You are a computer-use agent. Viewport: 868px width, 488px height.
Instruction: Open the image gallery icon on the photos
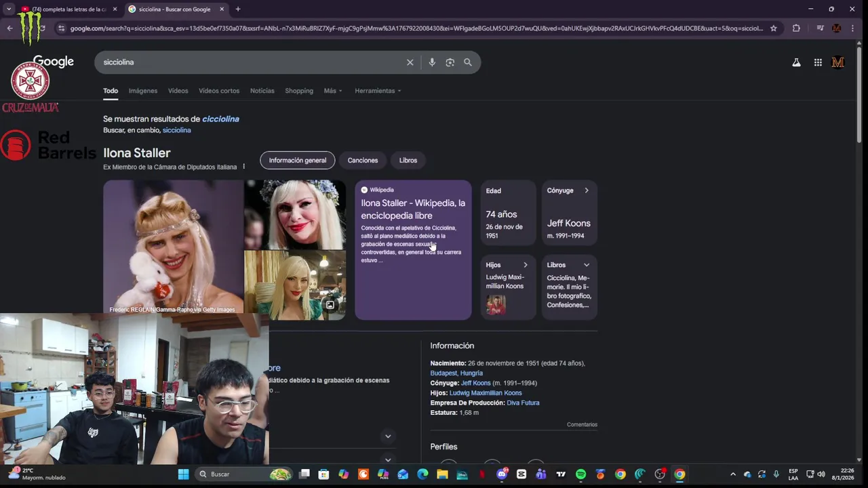330,305
